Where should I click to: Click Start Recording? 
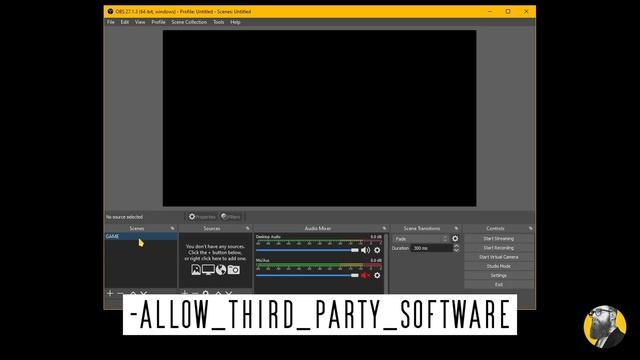pos(499,248)
